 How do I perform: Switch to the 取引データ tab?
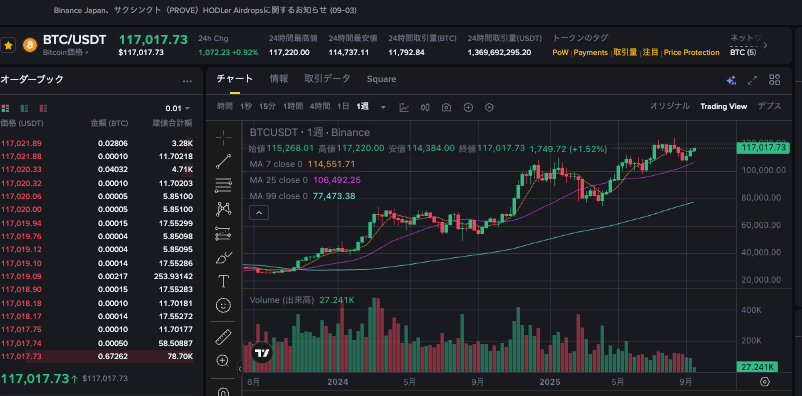tap(327, 79)
